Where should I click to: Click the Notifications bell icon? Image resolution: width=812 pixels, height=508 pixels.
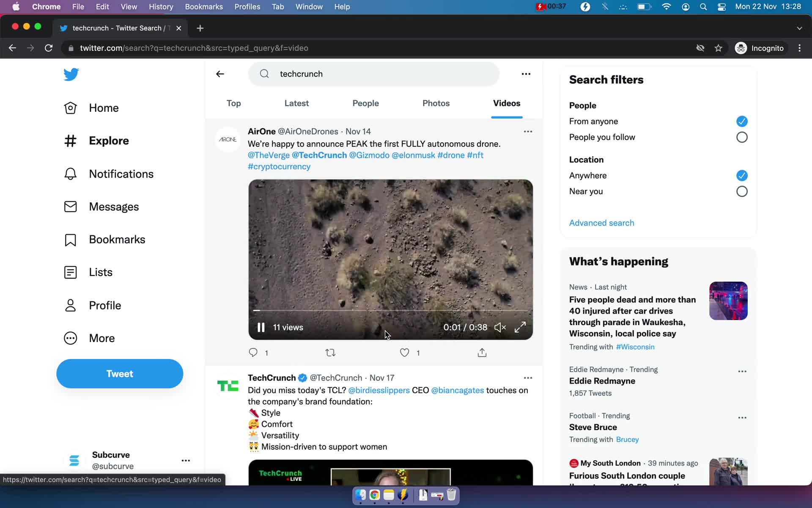71,174
